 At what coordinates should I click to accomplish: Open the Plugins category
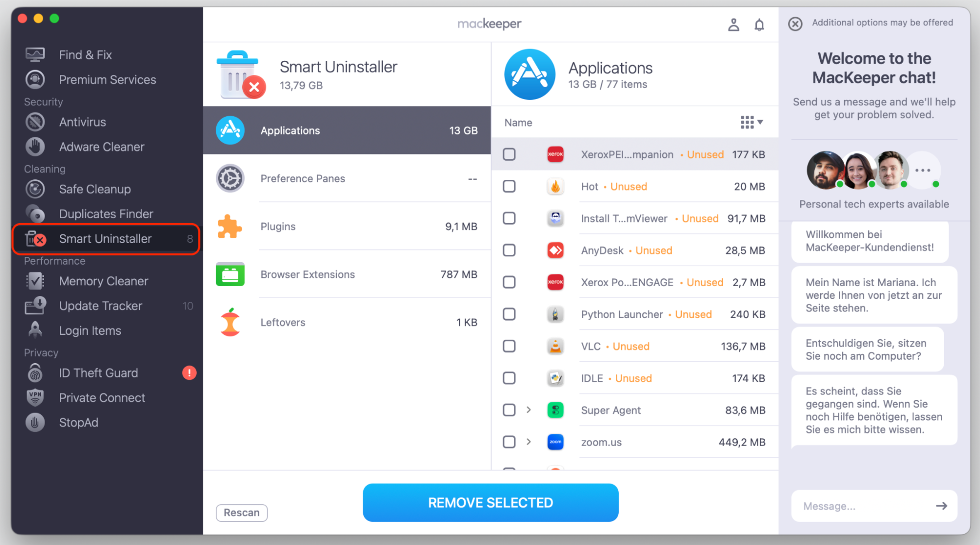pyautogui.click(x=347, y=226)
